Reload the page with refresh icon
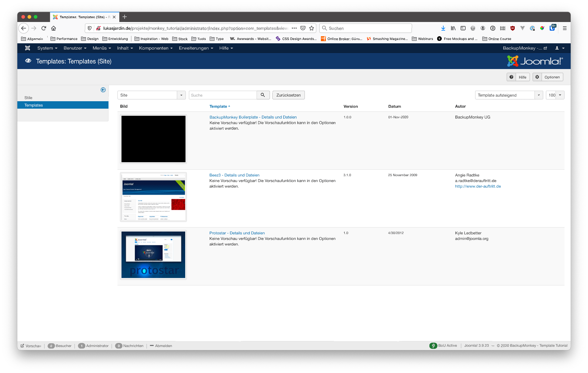This screenshot has height=373, width=588. tap(44, 28)
